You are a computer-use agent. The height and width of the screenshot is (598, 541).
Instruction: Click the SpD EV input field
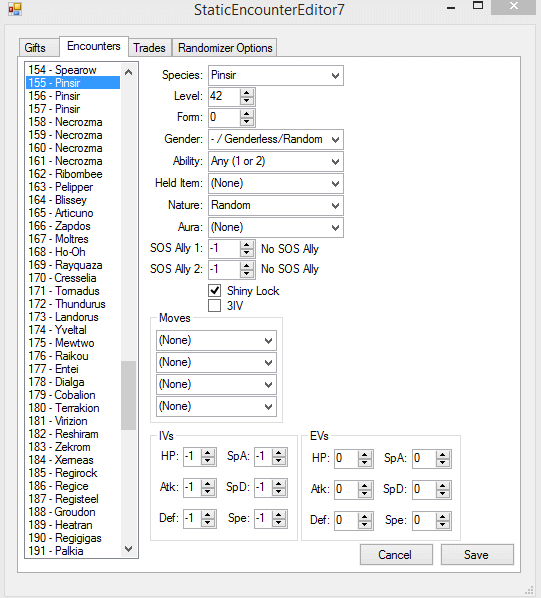point(424,489)
